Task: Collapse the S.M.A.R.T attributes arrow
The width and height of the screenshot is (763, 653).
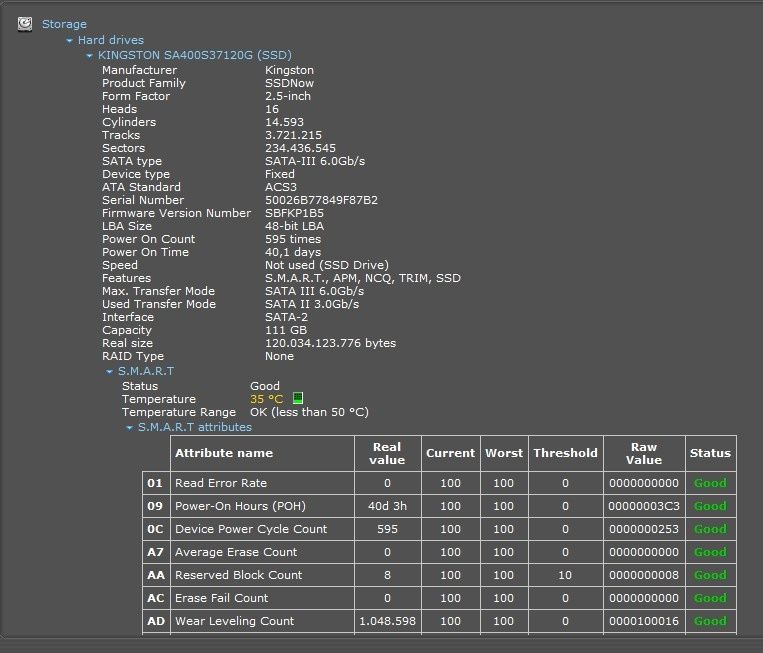Action: pos(129,428)
